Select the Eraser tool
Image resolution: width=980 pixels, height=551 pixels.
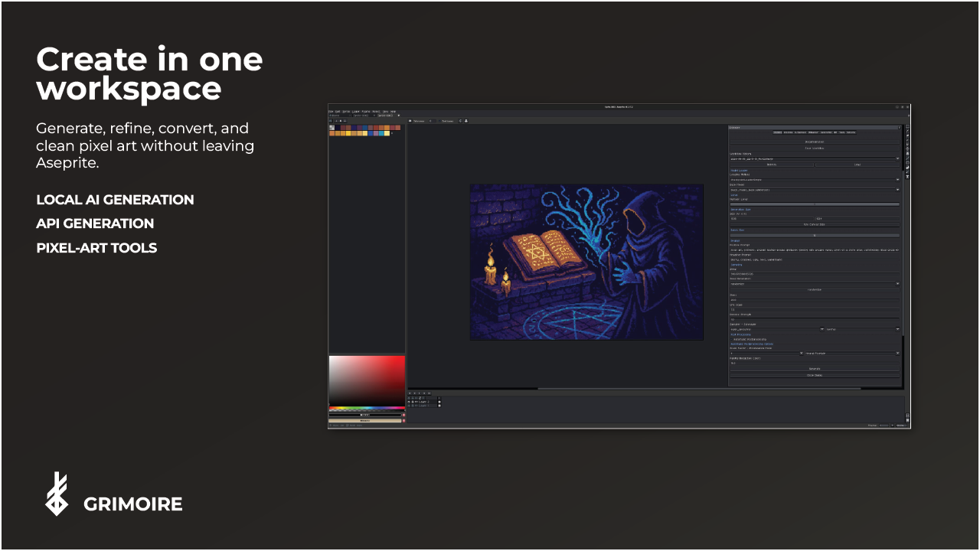tap(907, 135)
